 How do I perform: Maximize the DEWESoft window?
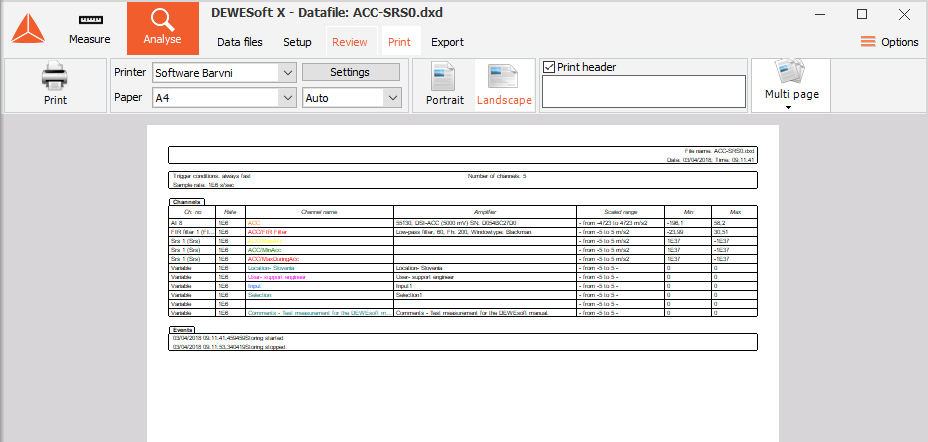(862, 14)
